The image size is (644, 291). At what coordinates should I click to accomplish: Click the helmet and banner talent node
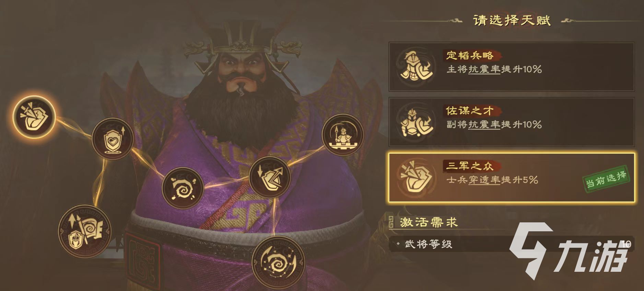pyautogui.click(x=85, y=231)
